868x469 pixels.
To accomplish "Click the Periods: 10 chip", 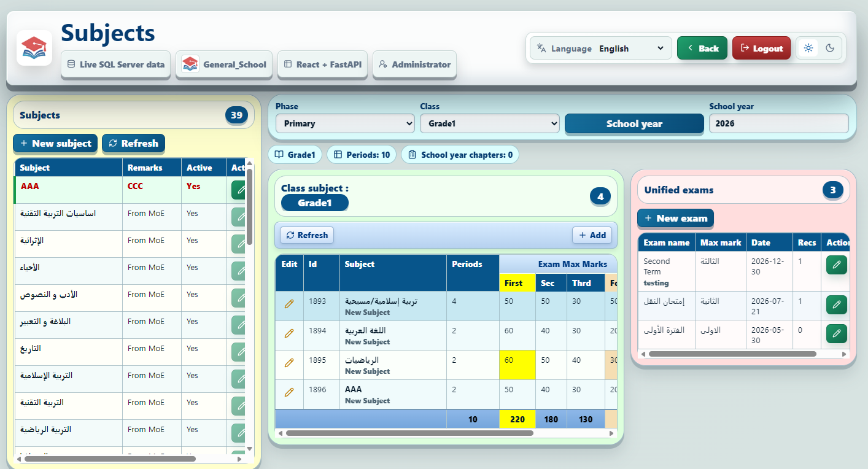I will (x=362, y=155).
